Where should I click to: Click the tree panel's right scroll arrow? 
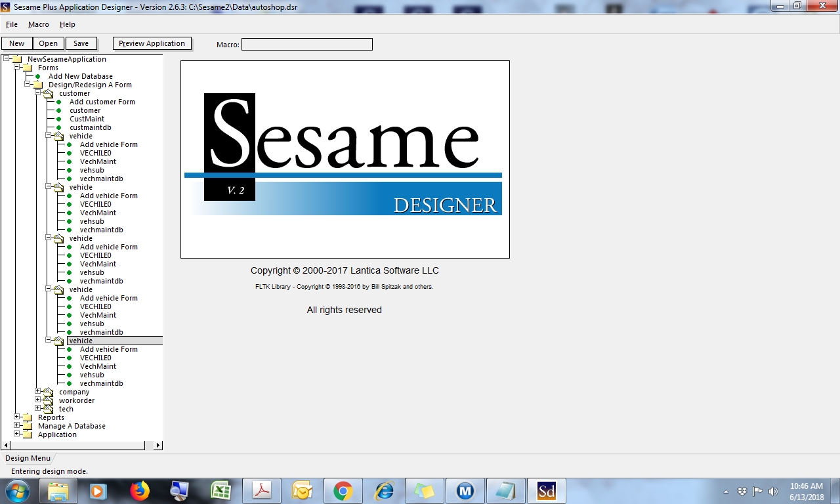(x=158, y=446)
